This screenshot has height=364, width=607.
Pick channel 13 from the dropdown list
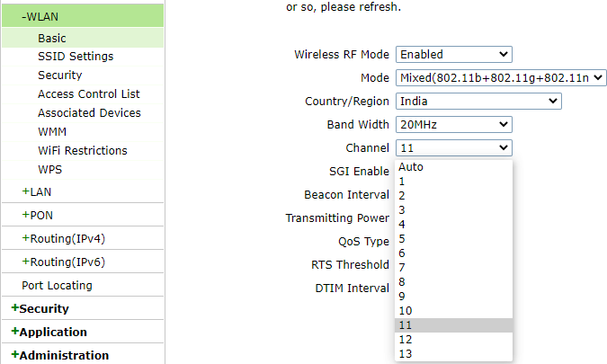click(454, 354)
